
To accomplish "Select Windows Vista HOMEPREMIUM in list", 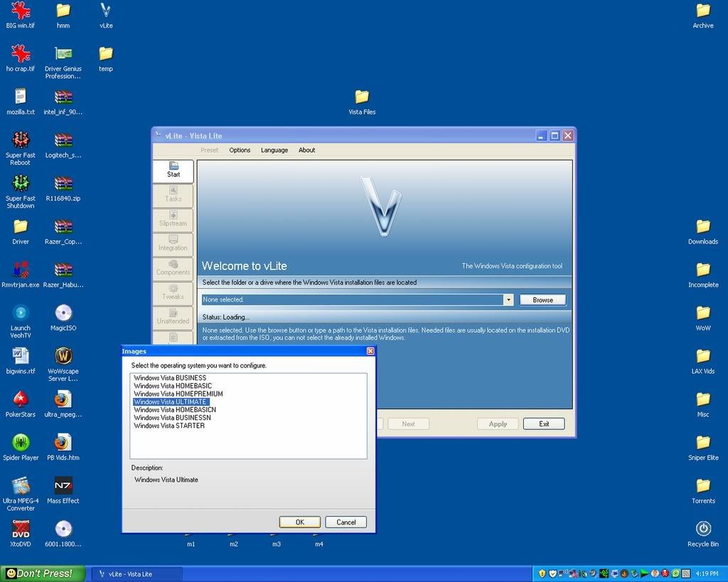I will (x=178, y=394).
